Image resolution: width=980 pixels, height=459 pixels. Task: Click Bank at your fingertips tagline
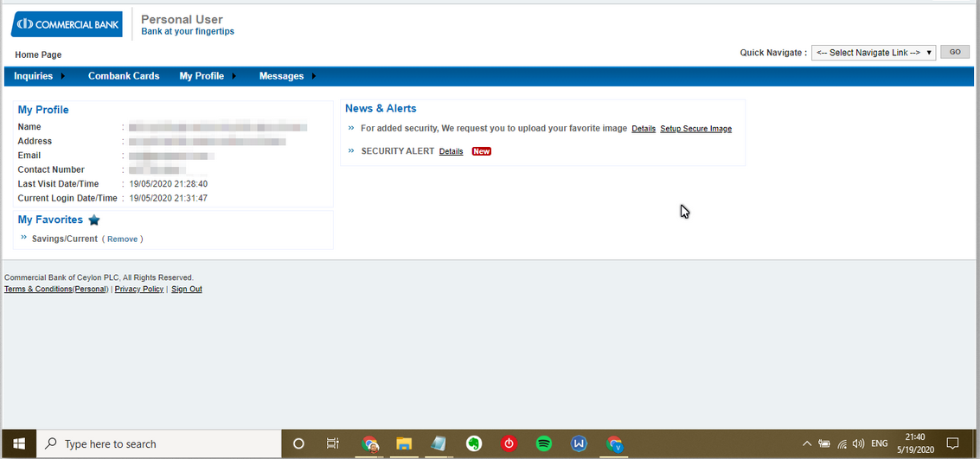point(188,31)
